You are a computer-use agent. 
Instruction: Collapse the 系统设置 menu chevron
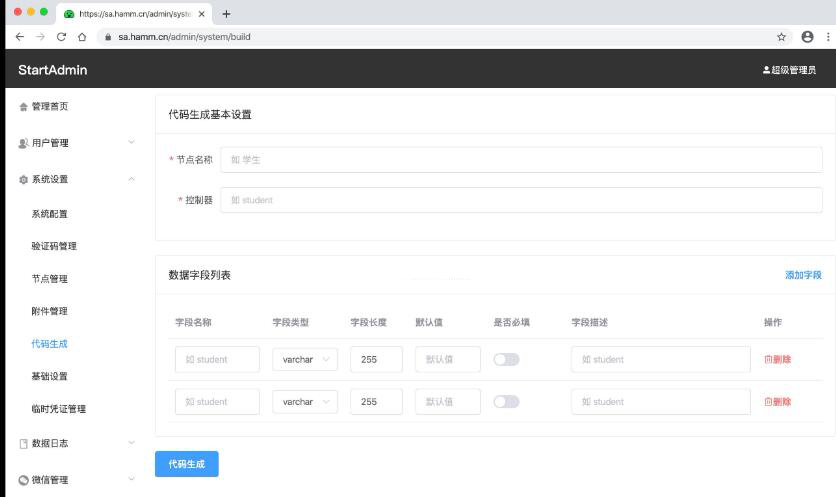point(131,179)
